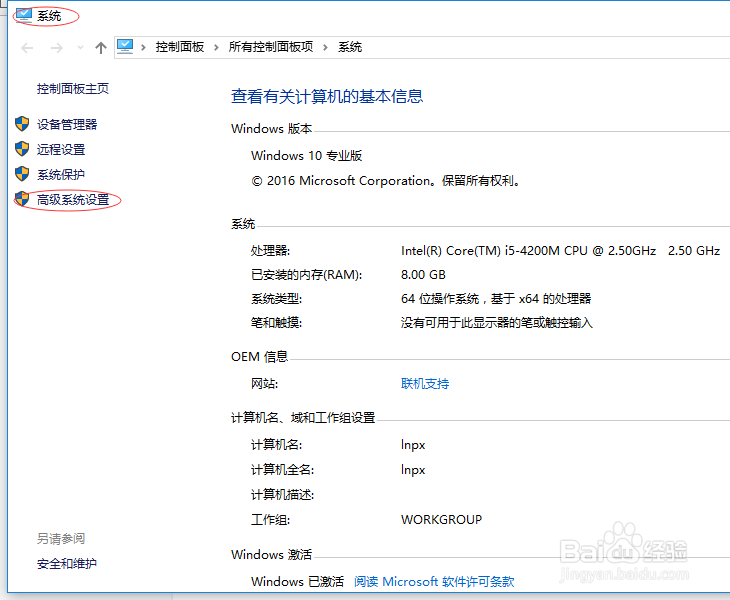730x600 pixels.
Task: Open 系统保护 link
Action: point(61,175)
